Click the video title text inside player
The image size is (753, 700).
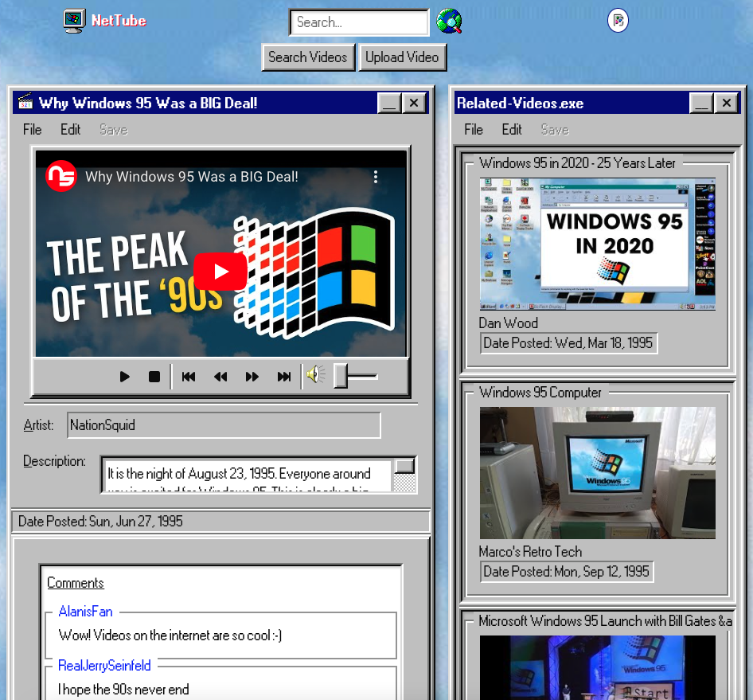click(x=192, y=177)
